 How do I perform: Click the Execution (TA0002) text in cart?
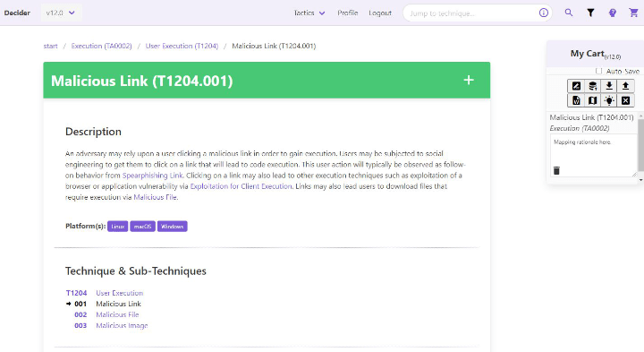click(580, 128)
